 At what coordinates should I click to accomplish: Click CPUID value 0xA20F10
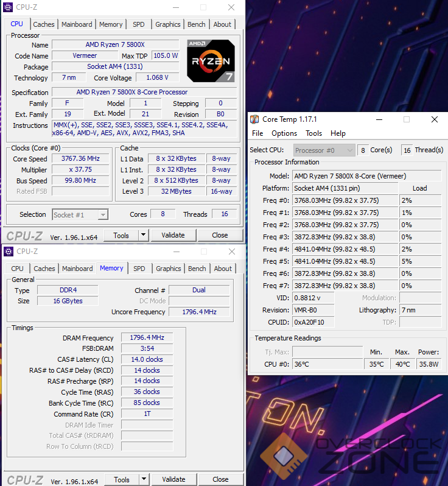(x=313, y=322)
